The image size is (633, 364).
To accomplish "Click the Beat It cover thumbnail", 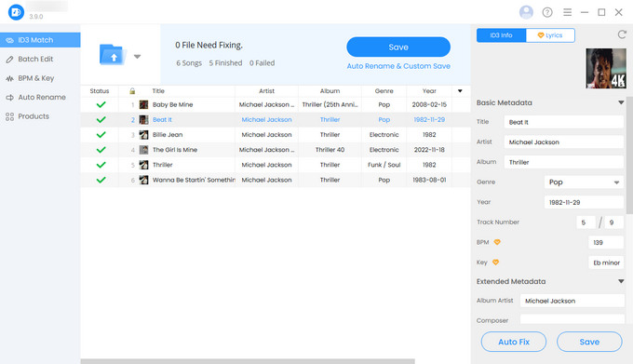I will click(x=143, y=119).
